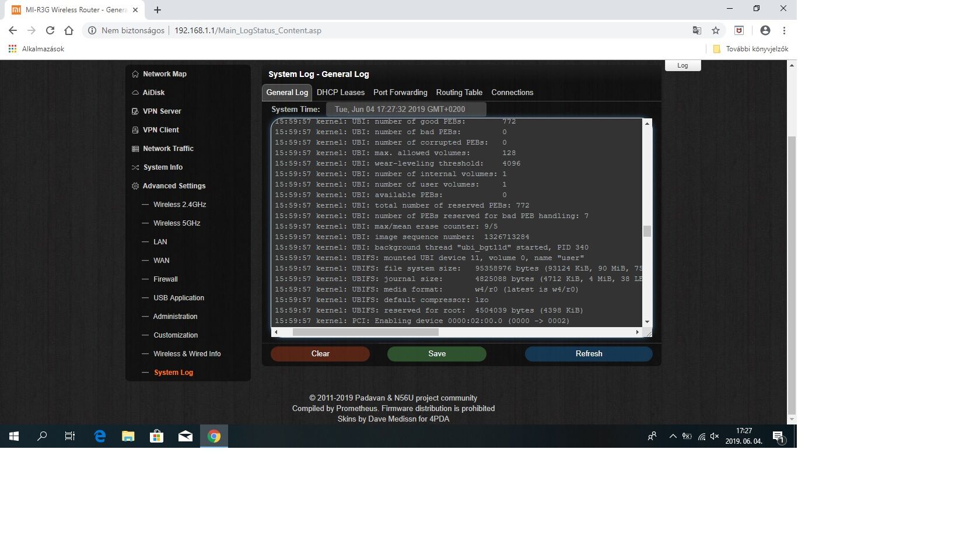Open Administration settings
The image size is (980, 551).
tap(175, 317)
